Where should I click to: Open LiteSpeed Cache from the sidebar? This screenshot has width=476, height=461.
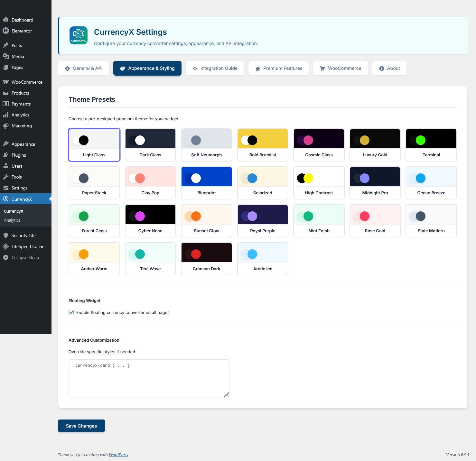click(28, 246)
